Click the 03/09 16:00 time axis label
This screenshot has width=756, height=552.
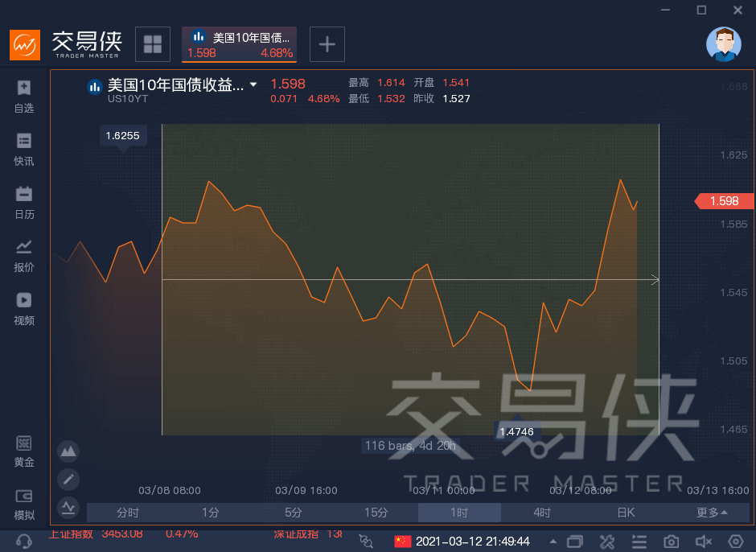pos(306,491)
